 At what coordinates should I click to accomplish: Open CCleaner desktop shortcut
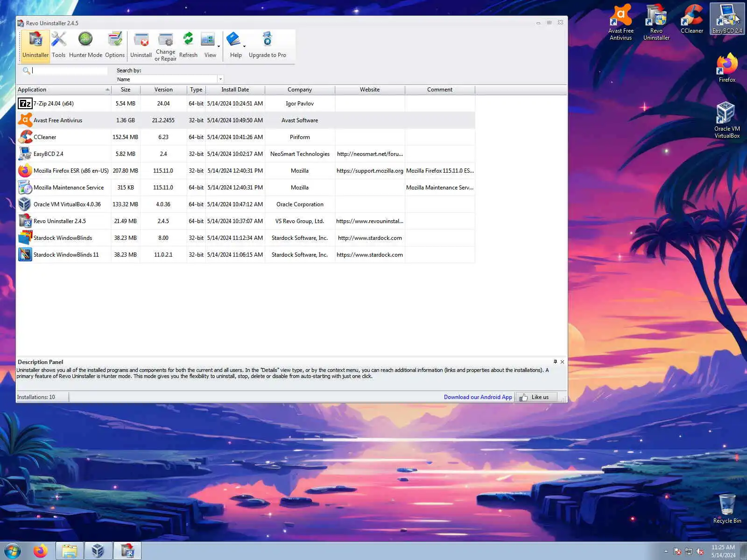[692, 20]
